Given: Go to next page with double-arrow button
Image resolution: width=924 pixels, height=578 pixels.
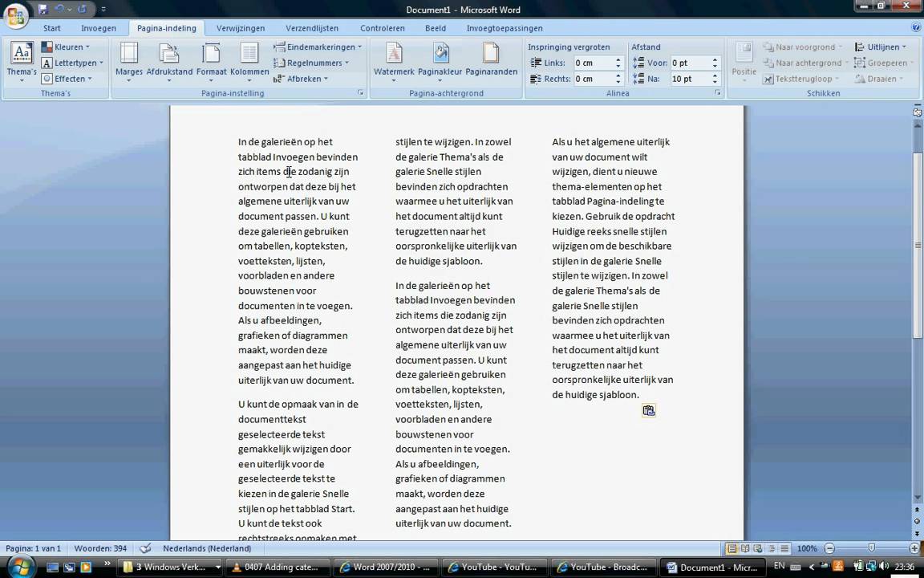Looking at the screenshot, I should pos(918,533).
